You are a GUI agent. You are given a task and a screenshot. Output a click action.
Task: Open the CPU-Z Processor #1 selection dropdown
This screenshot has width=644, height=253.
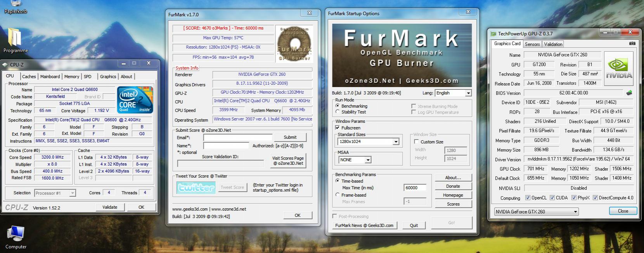coord(55,193)
